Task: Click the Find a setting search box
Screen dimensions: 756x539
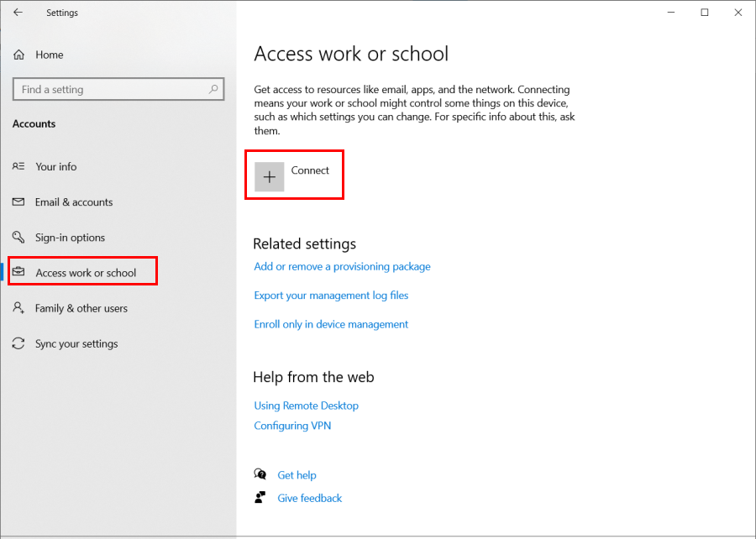Action: [x=118, y=89]
